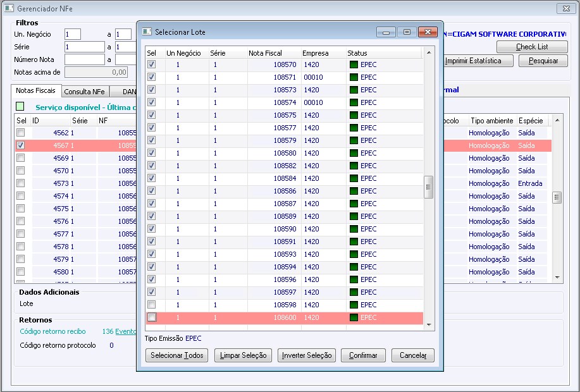580x392 pixels.
Task: Sort list by Nota Fiscal column header
Action: [x=266, y=53]
